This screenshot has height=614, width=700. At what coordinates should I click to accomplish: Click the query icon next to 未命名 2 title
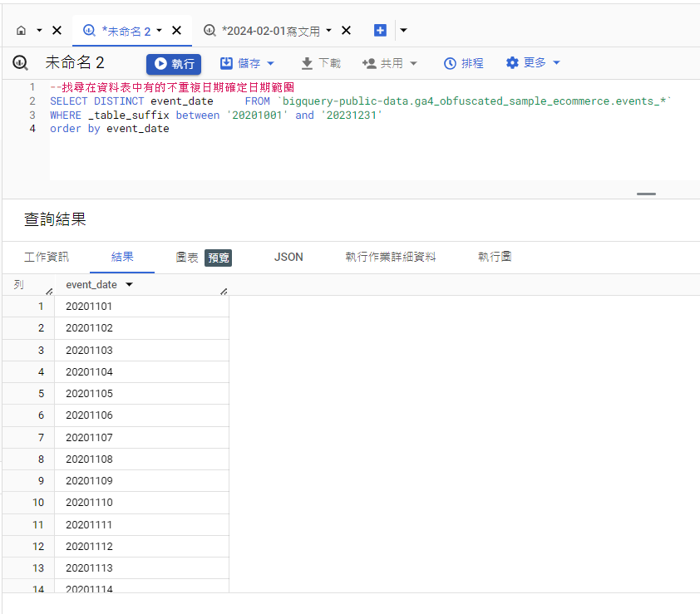pos(20,63)
